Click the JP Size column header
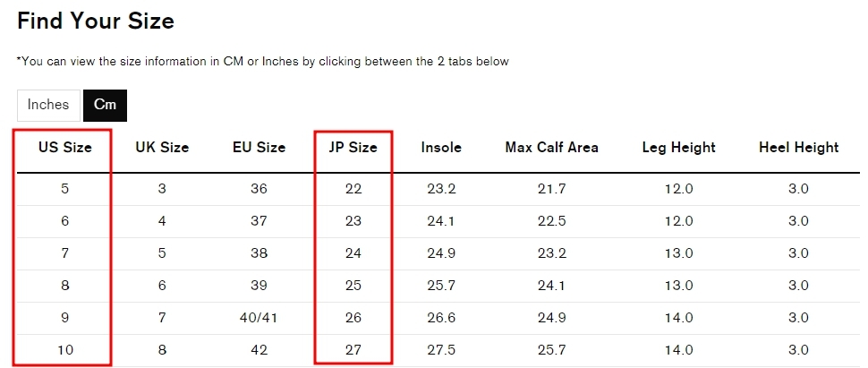868x368 pixels. coord(353,147)
